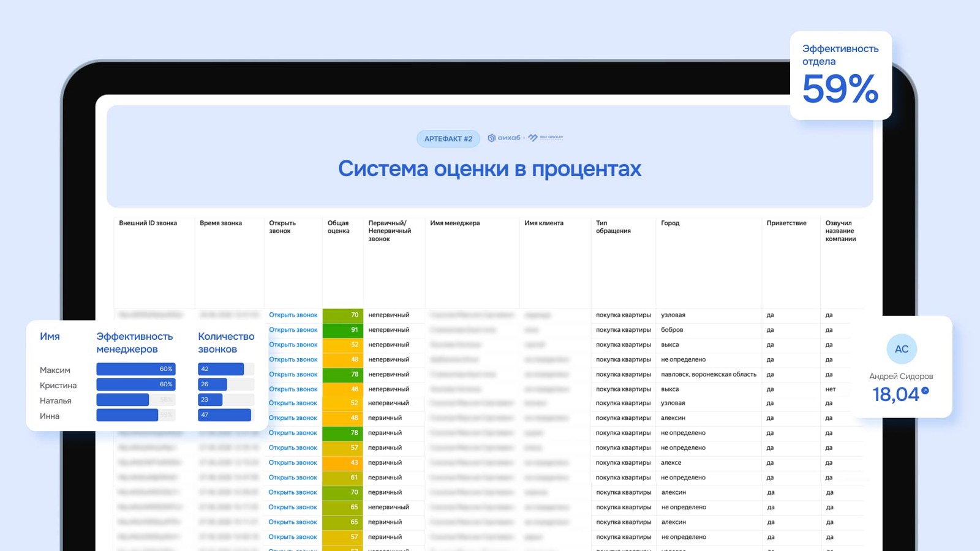Click the АС avatar circle

(902, 349)
